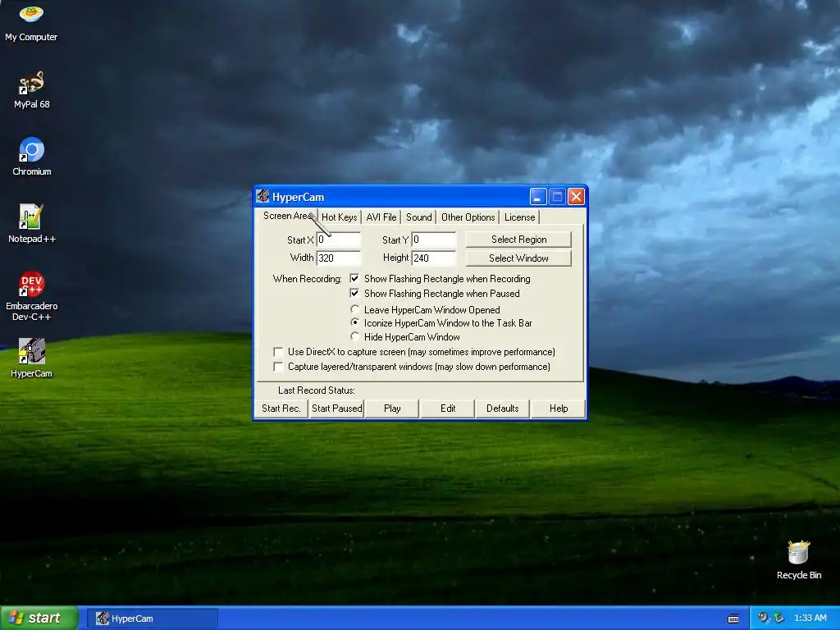Click the Height input field
Image resolution: width=840 pixels, height=630 pixels.
pos(433,258)
